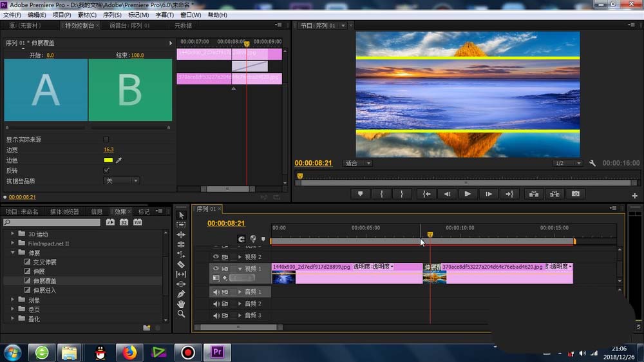The image size is (644, 362).
Task: Click the Extract button
Action: tap(554, 194)
